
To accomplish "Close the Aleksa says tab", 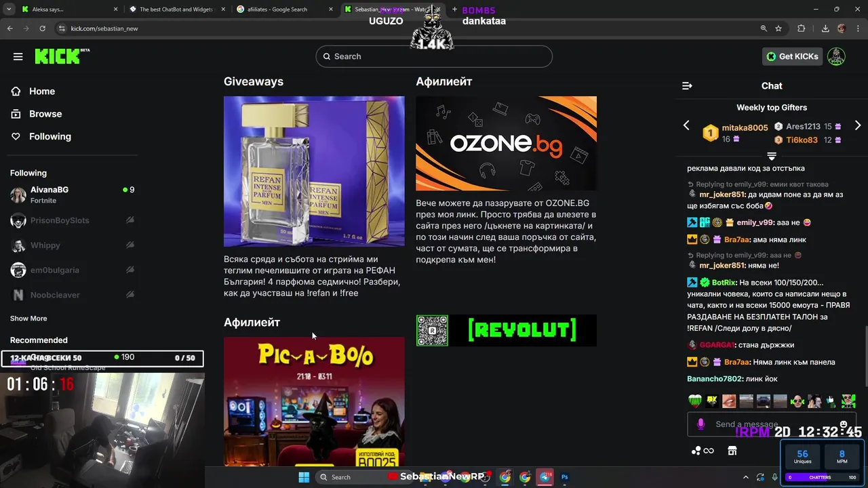I will tap(115, 9).
